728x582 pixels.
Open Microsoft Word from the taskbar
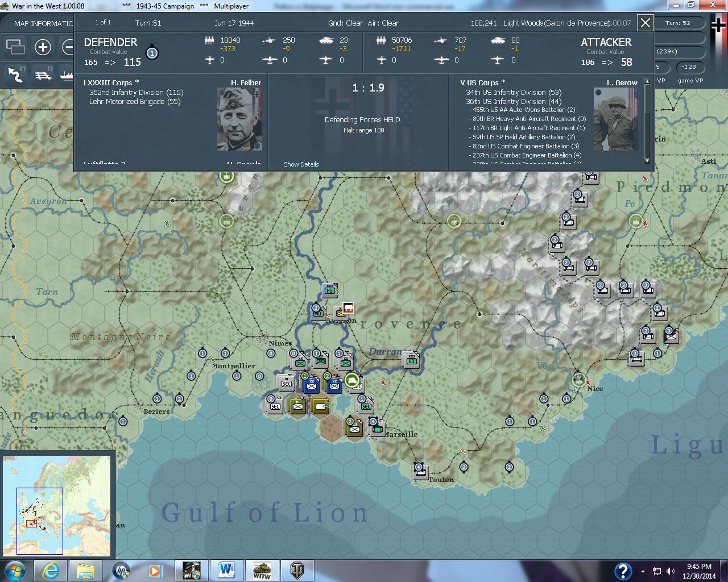226,570
